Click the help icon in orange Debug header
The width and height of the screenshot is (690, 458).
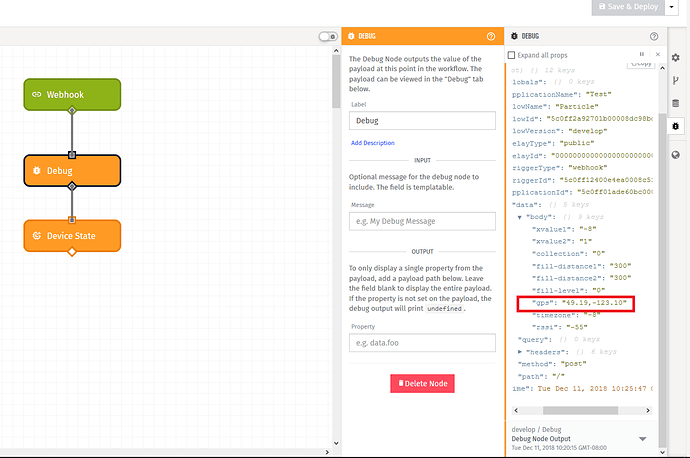[491, 37]
